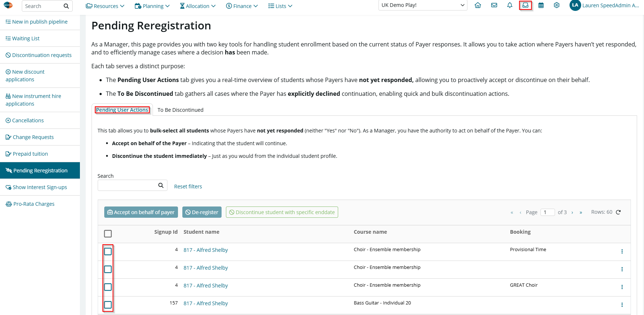644x315 pixels.
Task: Go to first page of results
Action: point(512,213)
